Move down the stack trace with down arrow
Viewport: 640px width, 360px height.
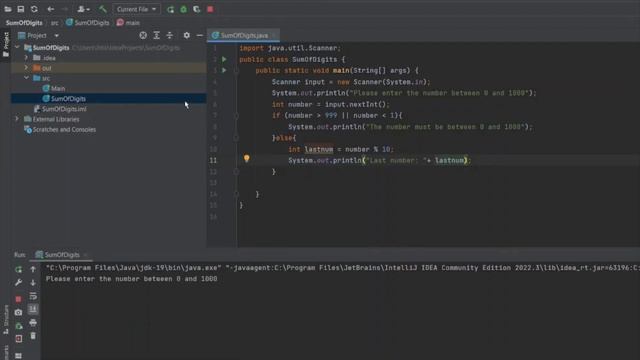point(33,282)
